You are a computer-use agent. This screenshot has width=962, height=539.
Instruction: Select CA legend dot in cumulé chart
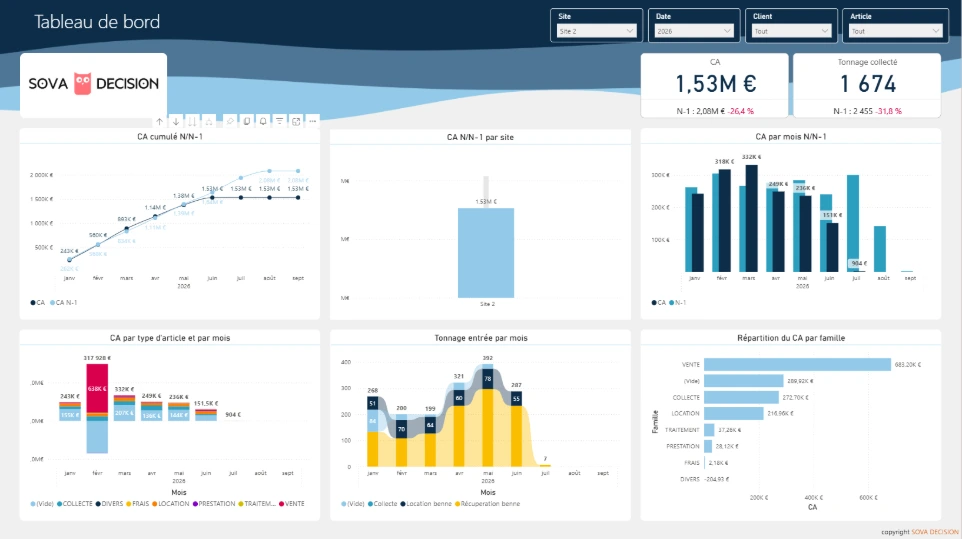click(33, 303)
